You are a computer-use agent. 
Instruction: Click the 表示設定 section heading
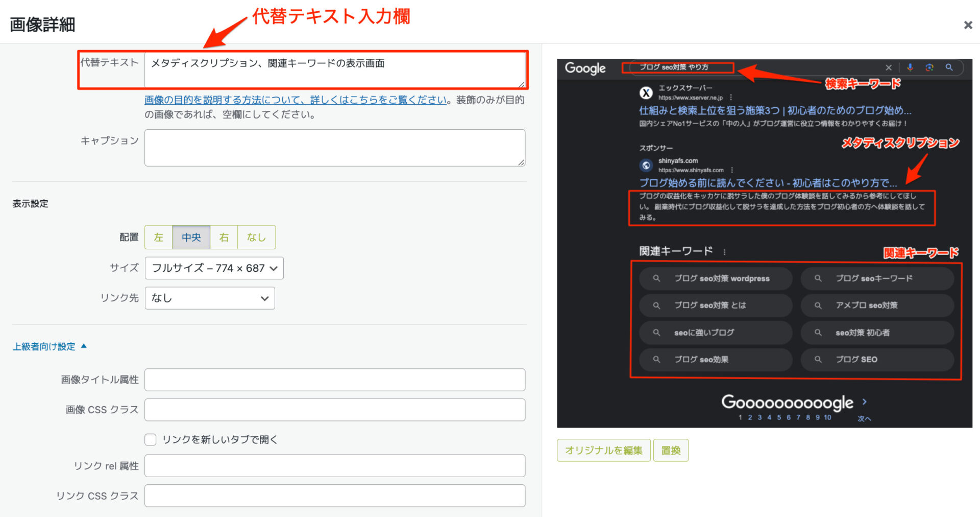(x=31, y=204)
